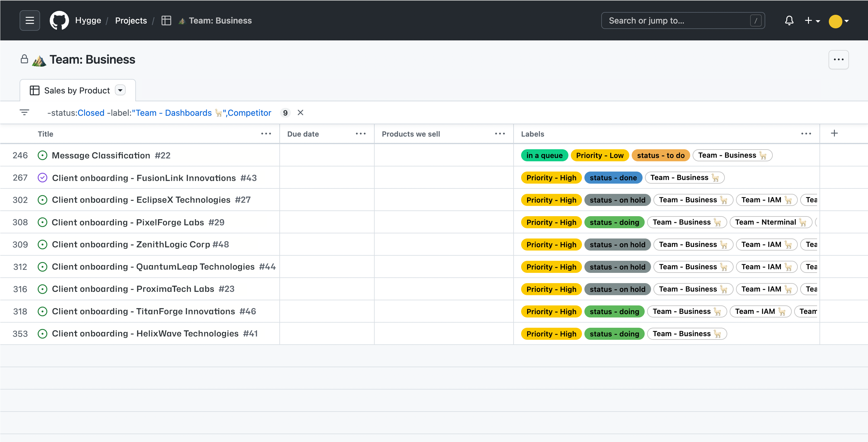Click 'status - done' label on FusionLink row

click(613, 178)
